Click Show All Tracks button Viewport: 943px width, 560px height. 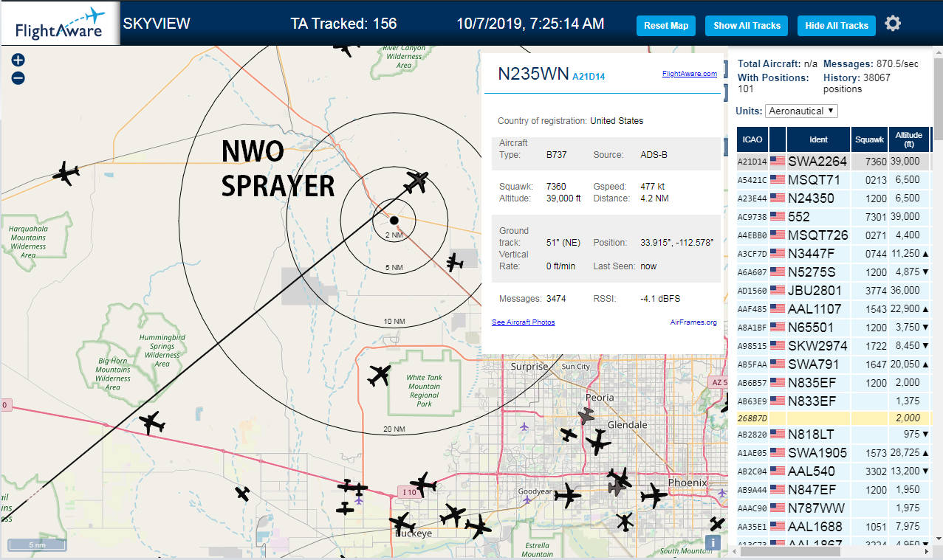pyautogui.click(x=747, y=26)
